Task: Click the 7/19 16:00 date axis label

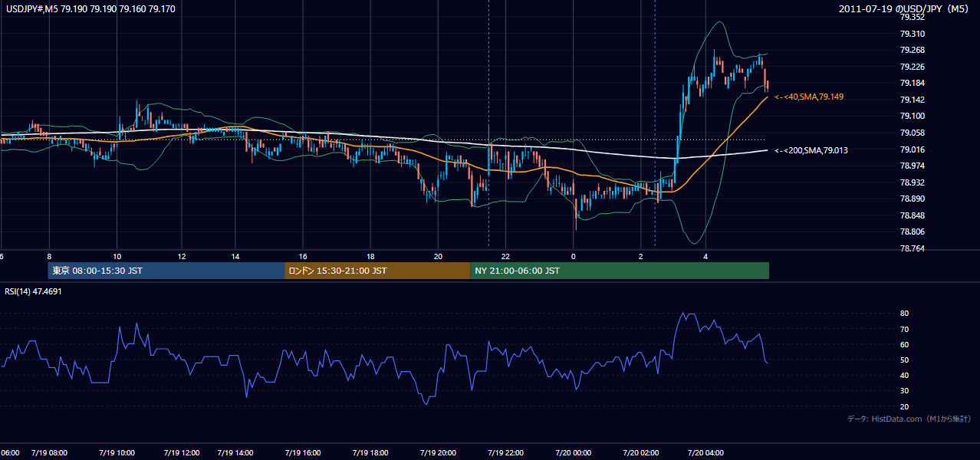Action: tap(303, 452)
